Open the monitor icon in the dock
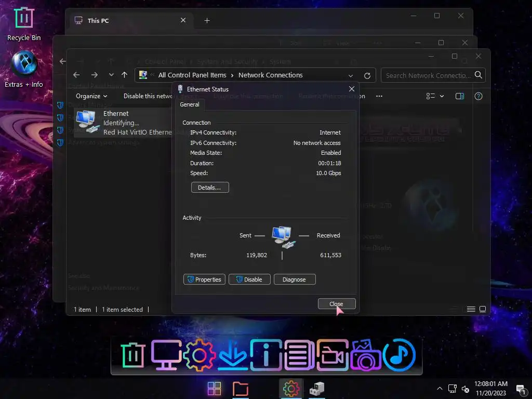Image resolution: width=532 pixels, height=399 pixels. 166,355
